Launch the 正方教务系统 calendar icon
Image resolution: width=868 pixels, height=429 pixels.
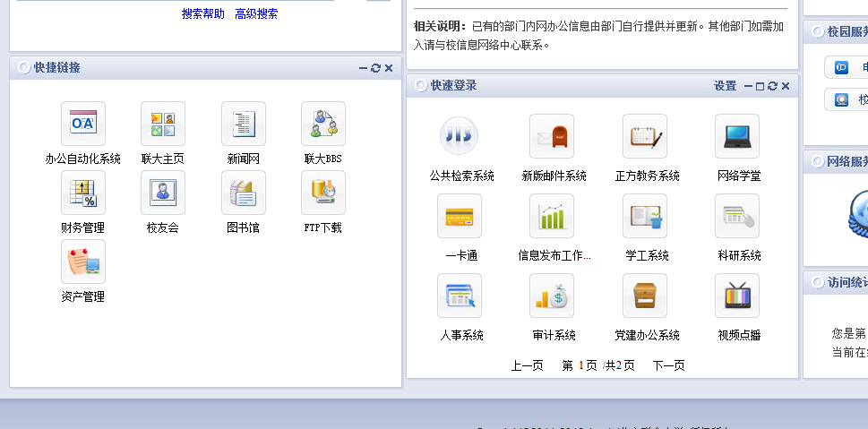(x=645, y=136)
